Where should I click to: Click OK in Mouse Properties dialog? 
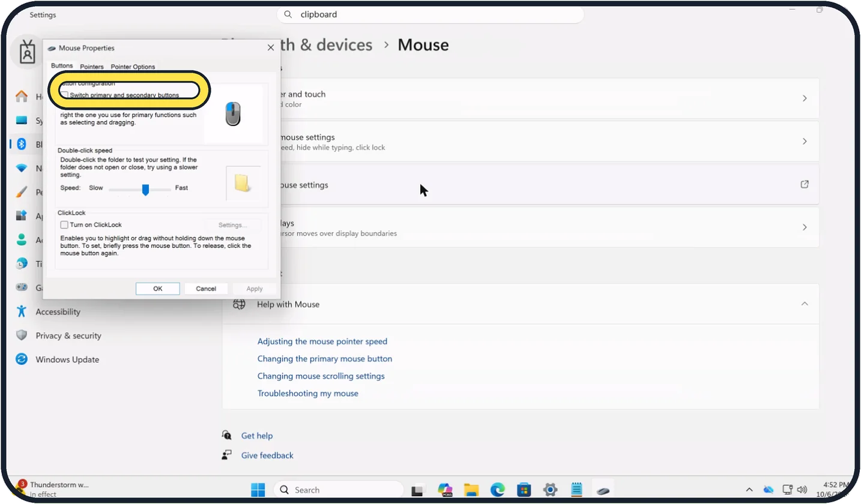158,289
